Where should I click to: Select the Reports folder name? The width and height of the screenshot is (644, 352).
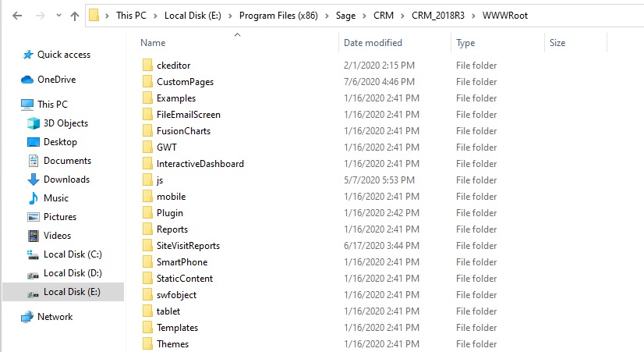(x=172, y=229)
